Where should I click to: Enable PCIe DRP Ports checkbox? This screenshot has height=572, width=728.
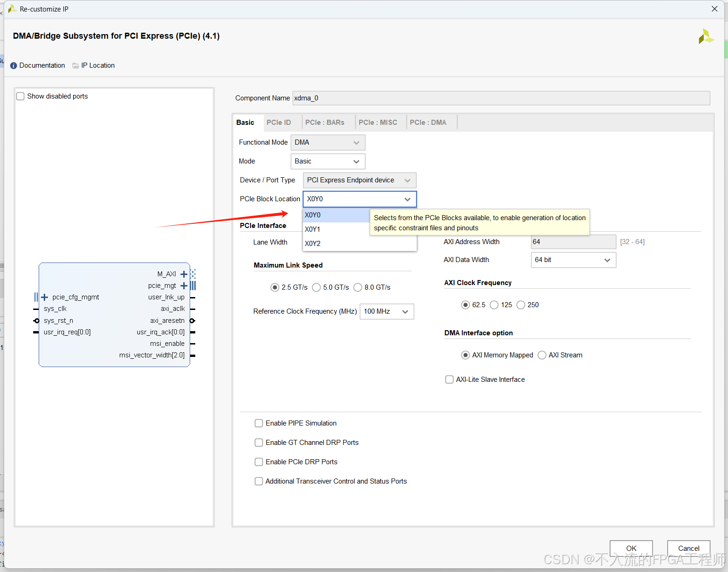(259, 462)
